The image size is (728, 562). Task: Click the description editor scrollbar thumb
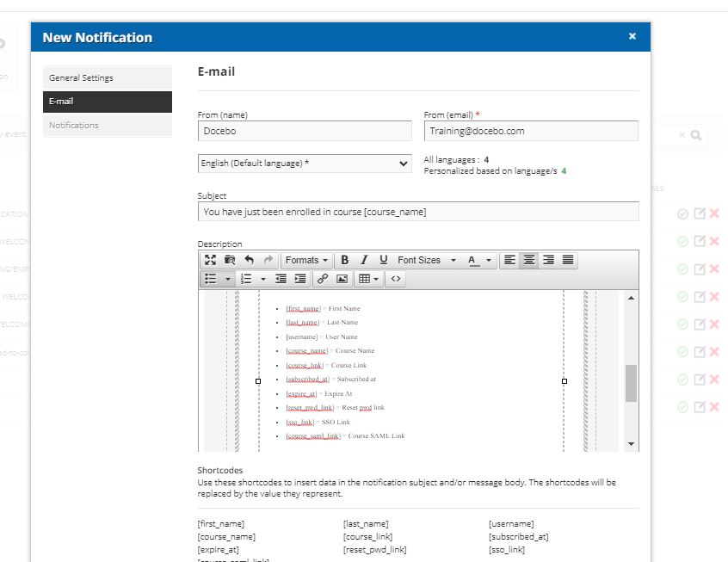(631, 383)
